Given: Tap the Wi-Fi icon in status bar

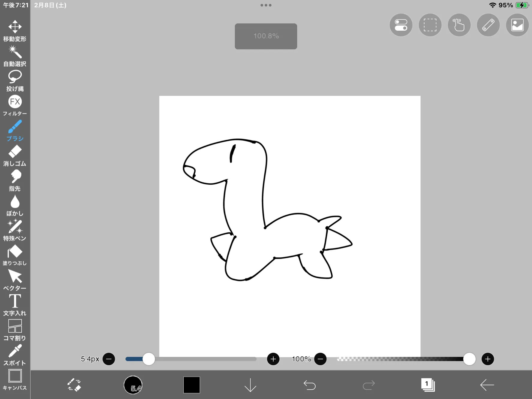Looking at the screenshot, I should click(x=492, y=5).
